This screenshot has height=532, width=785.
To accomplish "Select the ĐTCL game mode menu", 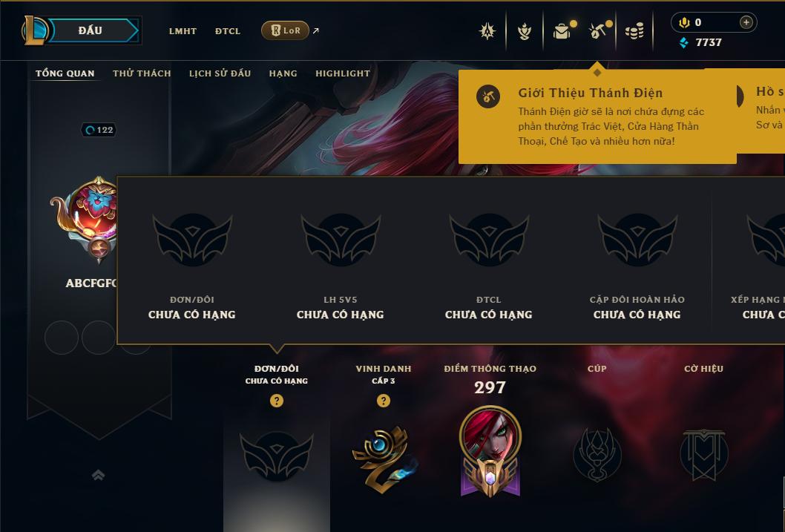I will tap(228, 31).
